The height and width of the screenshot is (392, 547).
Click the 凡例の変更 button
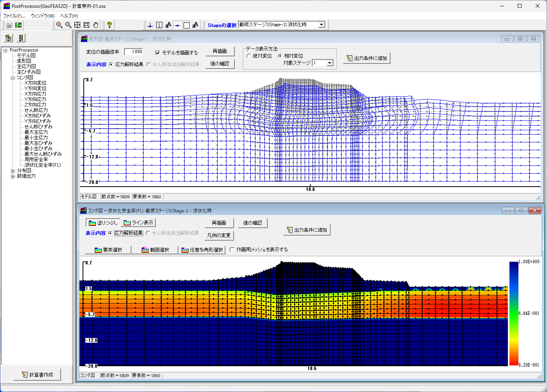219,236
